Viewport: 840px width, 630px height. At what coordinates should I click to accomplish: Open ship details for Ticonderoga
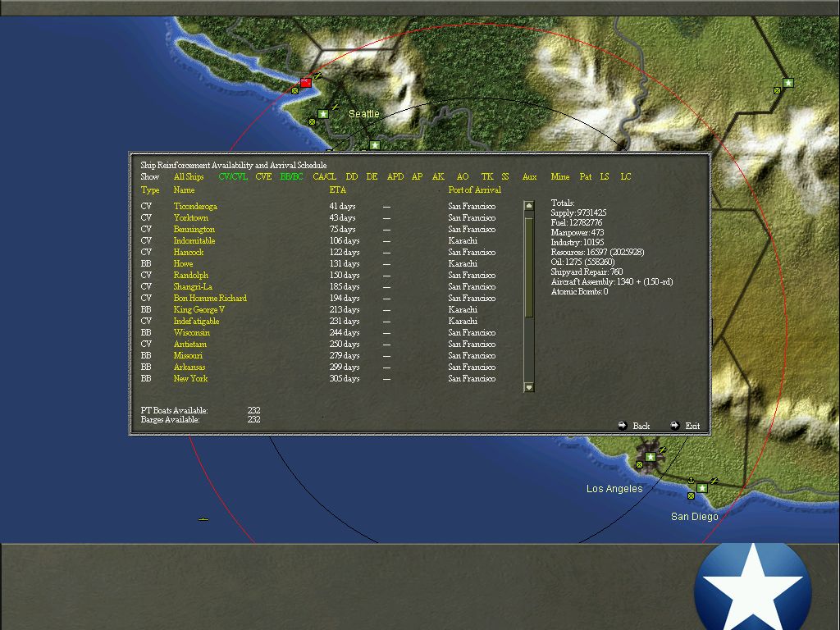click(195, 206)
